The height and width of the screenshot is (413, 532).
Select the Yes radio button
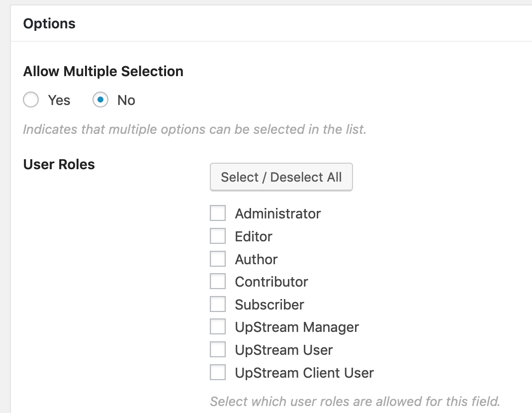tap(31, 100)
